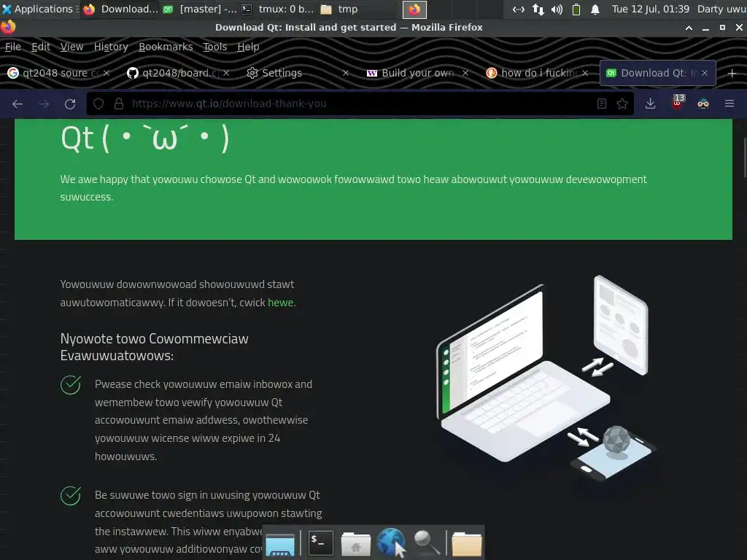Click the Firefox icon-only taskbar button
The image size is (747, 560).
click(414, 9)
